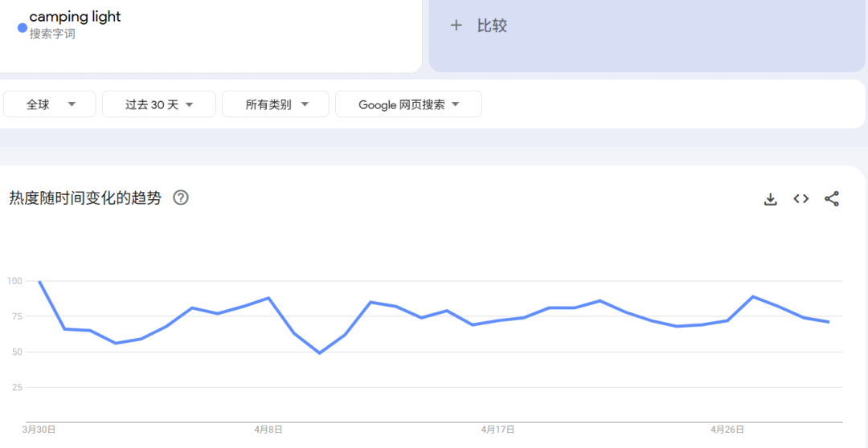Viewport: 868px width, 448px height.
Task: Select the 100 peak point at chart start
Action: point(39,282)
